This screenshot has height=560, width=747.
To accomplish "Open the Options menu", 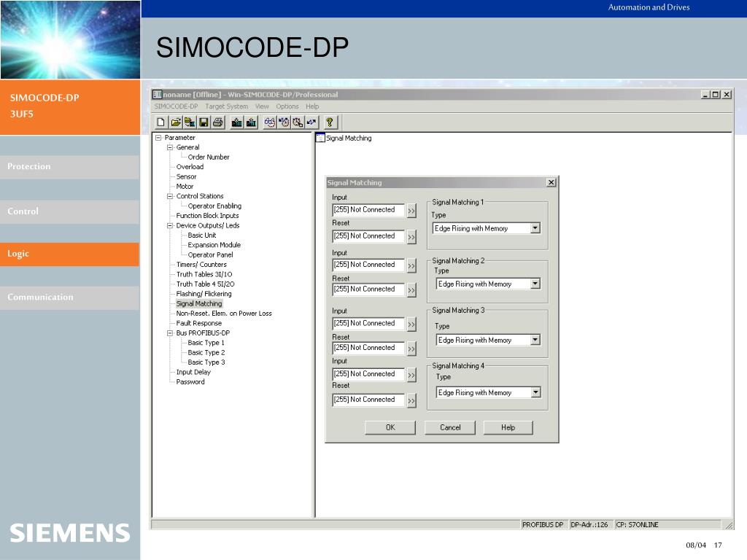I will (x=287, y=106).
